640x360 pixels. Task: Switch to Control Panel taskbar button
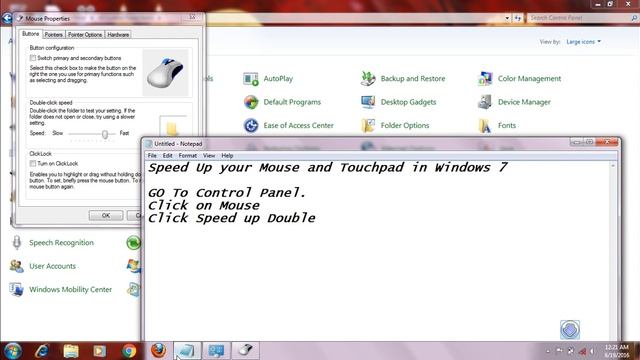216,351
